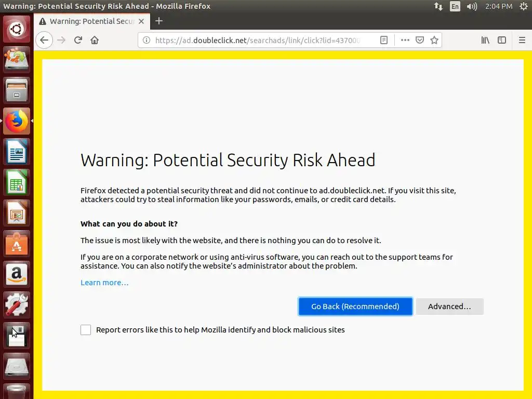Click Go Back (Recommended) button
Viewport: 532px width, 399px height.
click(355, 307)
